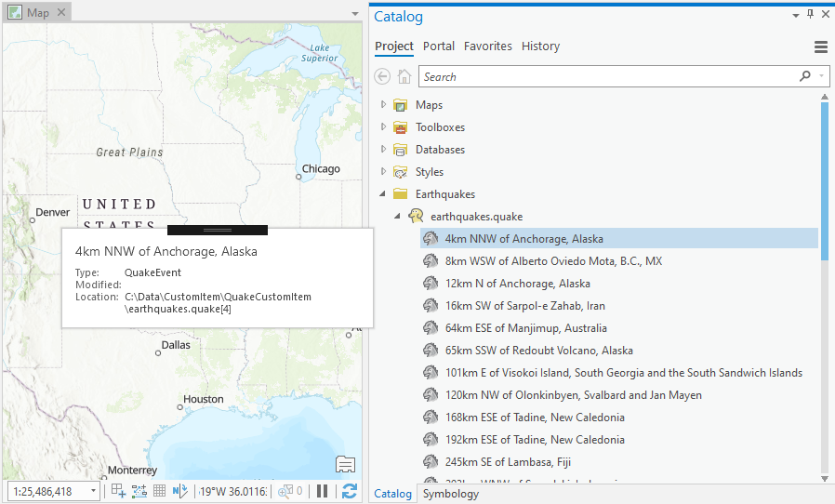Click the earthquakes.quake custom item icon

tap(416, 216)
